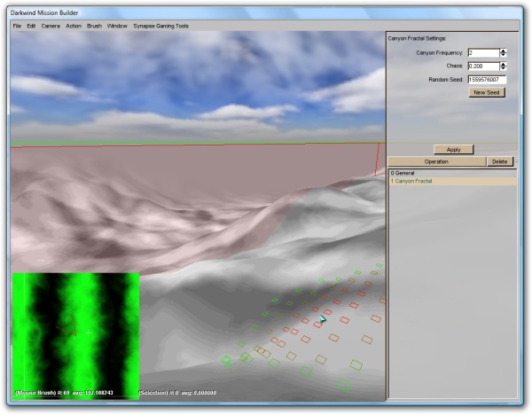The image size is (532, 415).
Task: Increase Canyon Frequency with up arrow
Action: point(504,51)
